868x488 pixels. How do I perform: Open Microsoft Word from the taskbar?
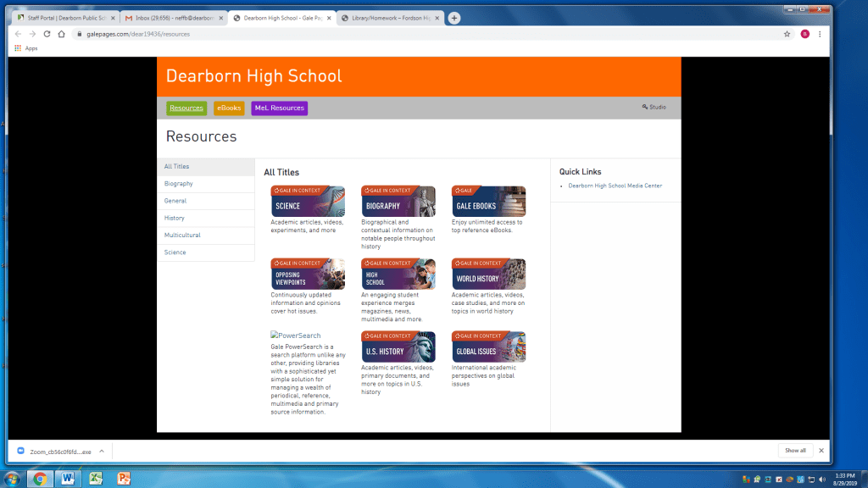[x=68, y=479]
